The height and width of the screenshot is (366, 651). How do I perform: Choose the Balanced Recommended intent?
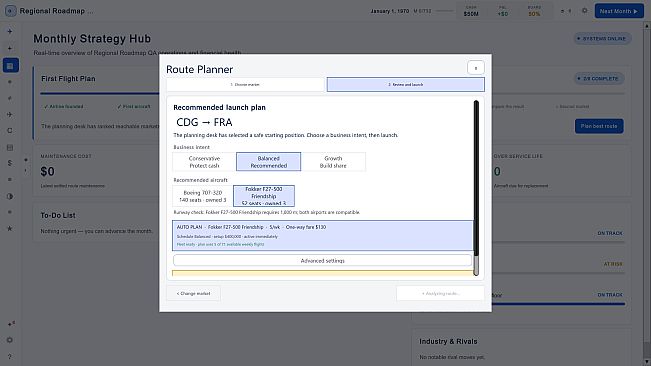tap(269, 162)
